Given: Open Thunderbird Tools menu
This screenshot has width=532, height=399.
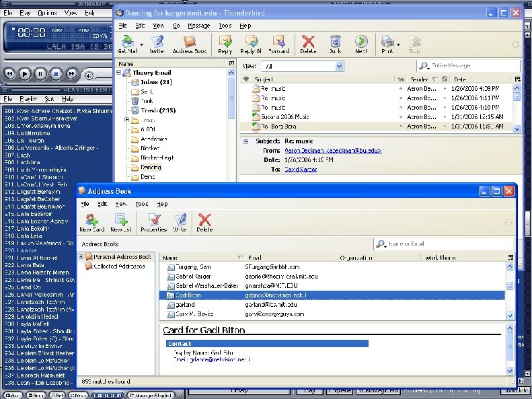Looking at the screenshot, I should pos(225,26).
